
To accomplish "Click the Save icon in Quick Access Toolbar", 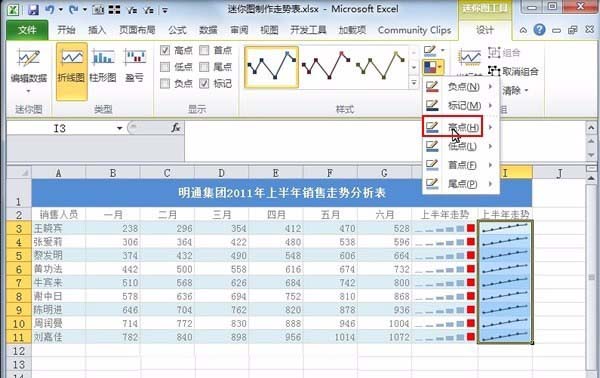I will [33, 9].
